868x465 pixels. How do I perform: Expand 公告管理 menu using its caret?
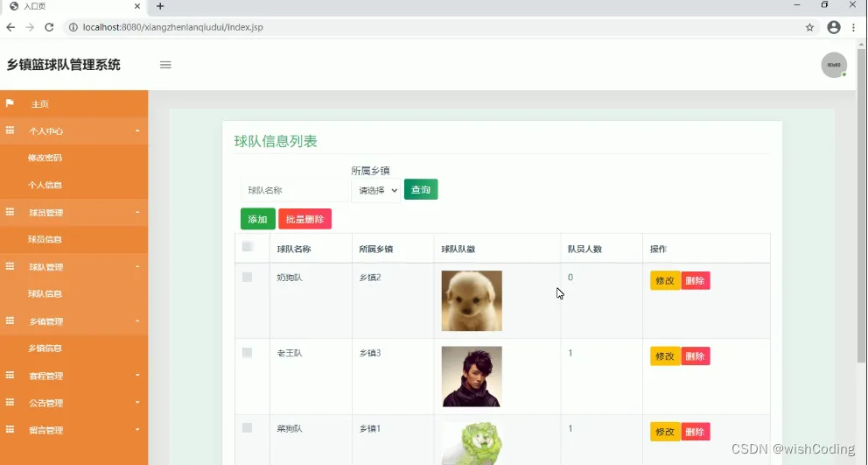pyautogui.click(x=137, y=402)
